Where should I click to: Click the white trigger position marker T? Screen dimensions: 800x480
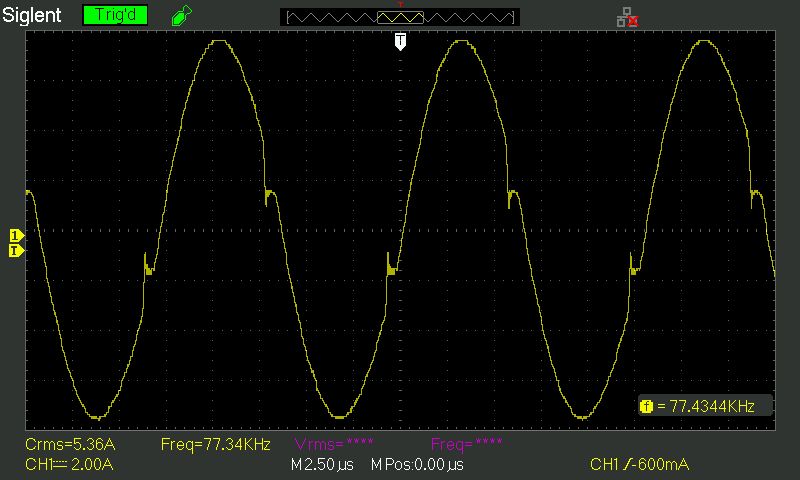(x=401, y=41)
